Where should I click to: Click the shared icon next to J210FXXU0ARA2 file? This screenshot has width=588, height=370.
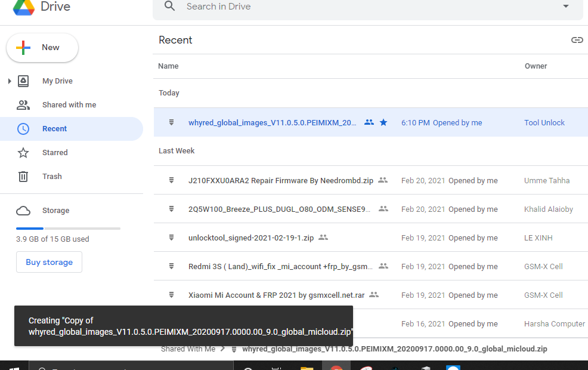coord(382,180)
